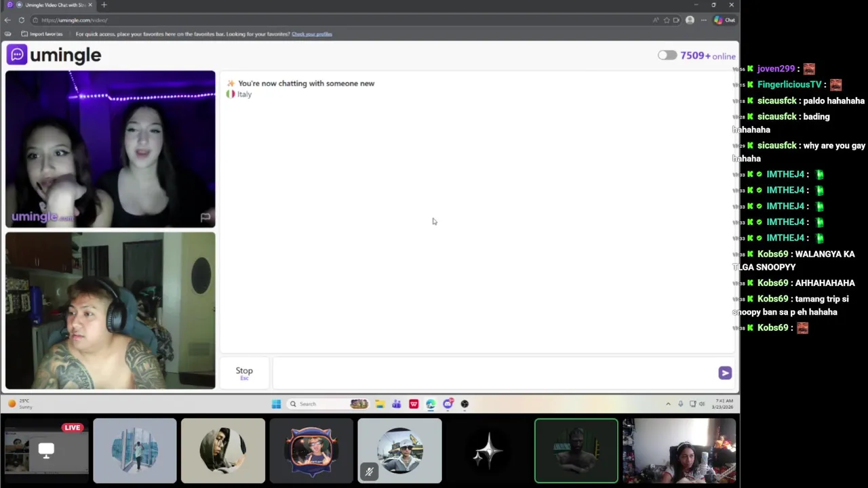This screenshot has height=488, width=868.
Task: Click chat message 'why are you gay hahaha'
Action: pos(800,152)
